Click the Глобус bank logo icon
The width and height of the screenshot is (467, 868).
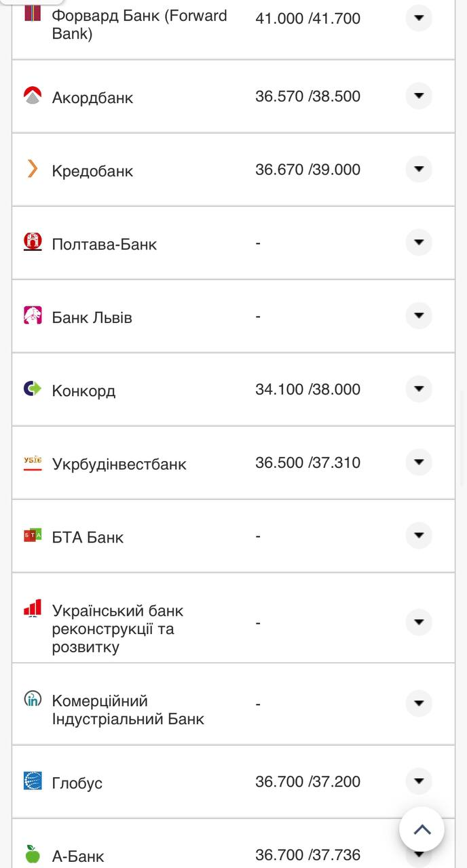click(x=33, y=781)
